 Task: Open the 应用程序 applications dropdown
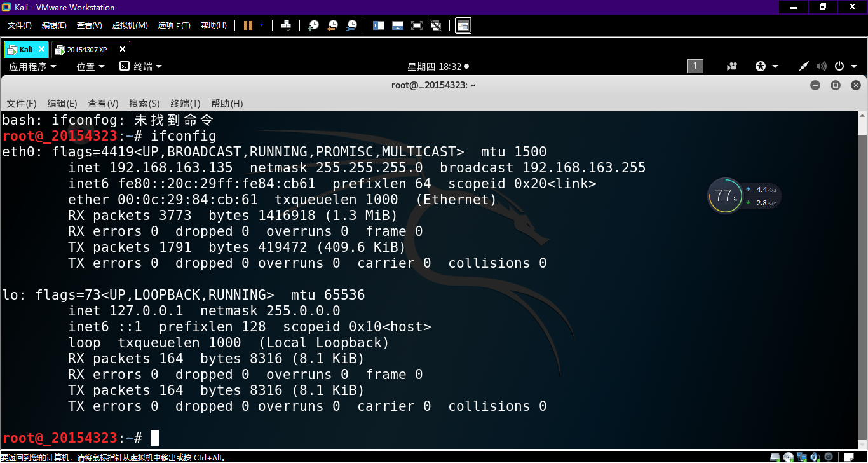(32, 66)
